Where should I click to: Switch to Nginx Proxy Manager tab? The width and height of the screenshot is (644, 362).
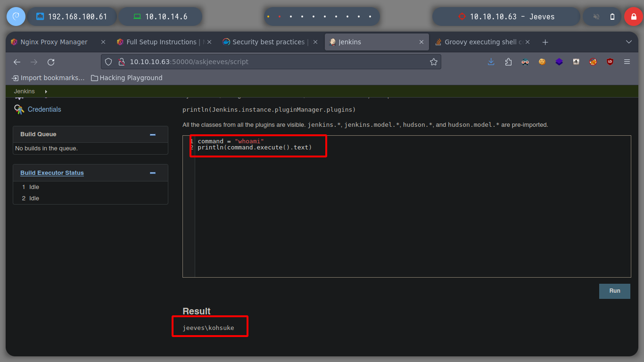point(58,42)
